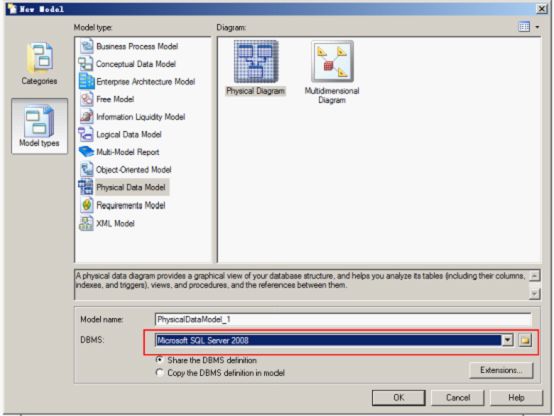Click the Business Process Model icon
The height and width of the screenshot is (416, 554).
(x=86, y=46)
